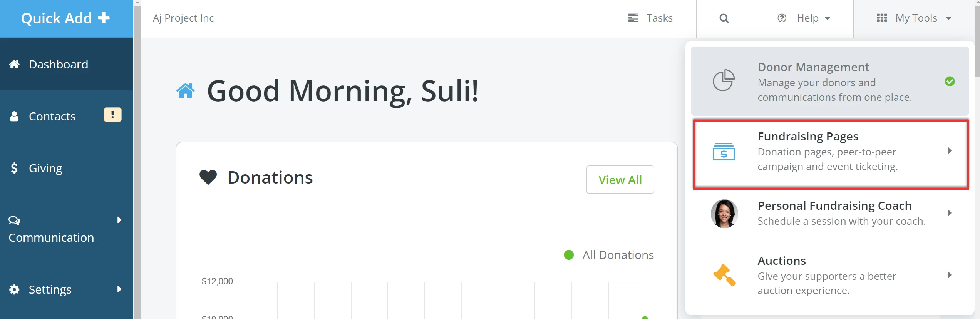Click the View All donations button
Viewport: 980px width, 319px height.
point(620,179)
